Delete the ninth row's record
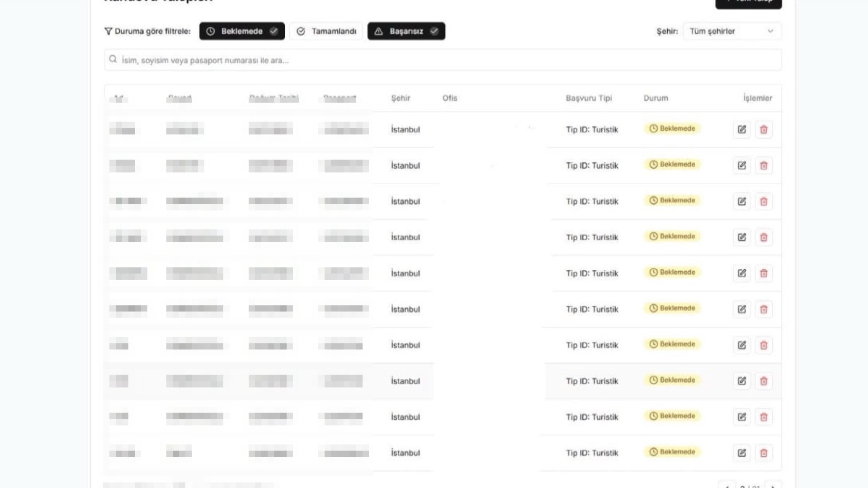The image size is (868, 488). [x=764, y=417]
